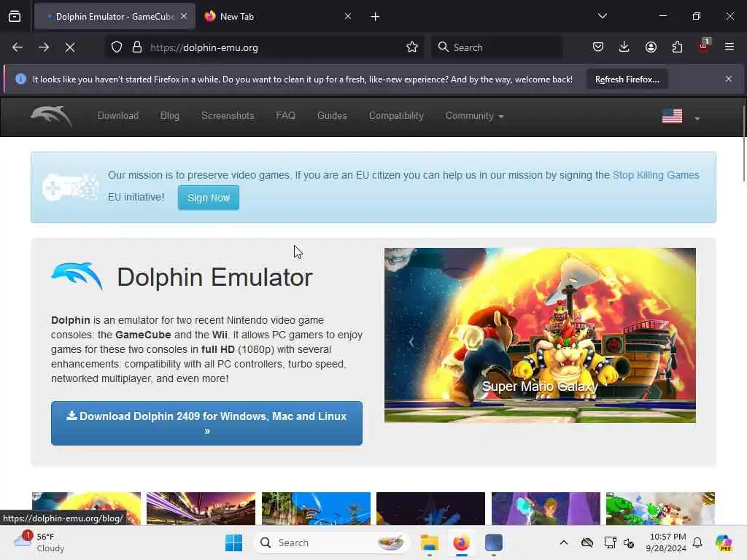The image size is (747, 560).
Task: Open the Extensions puzzle icon
Action: point(677,47)
